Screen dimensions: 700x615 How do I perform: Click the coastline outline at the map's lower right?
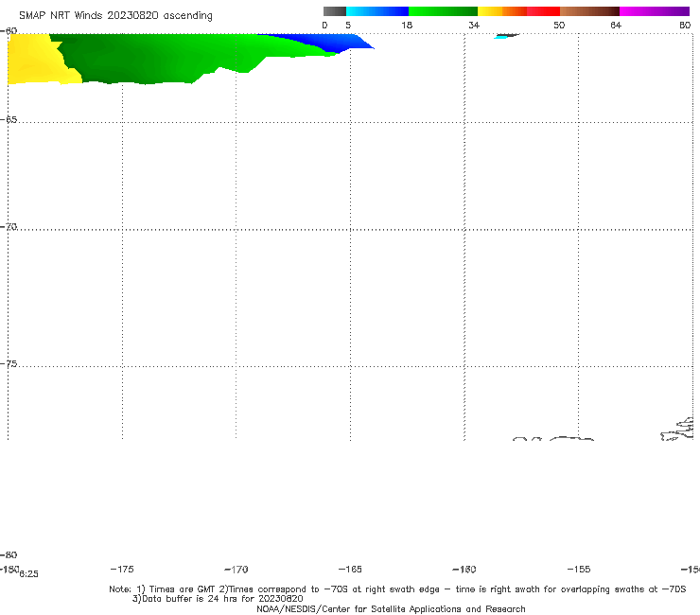click(677, 430)
